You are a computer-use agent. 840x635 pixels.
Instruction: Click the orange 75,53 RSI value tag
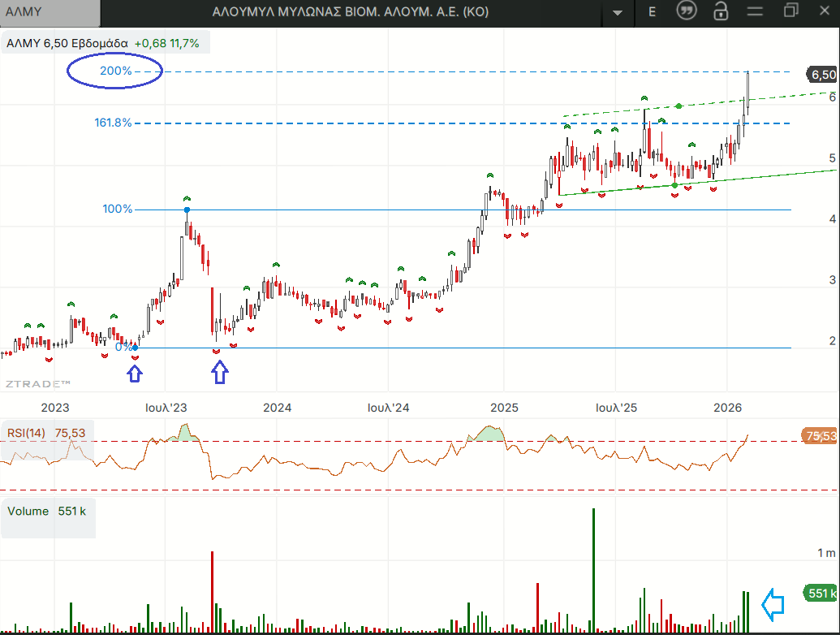(x=821, y=436)
